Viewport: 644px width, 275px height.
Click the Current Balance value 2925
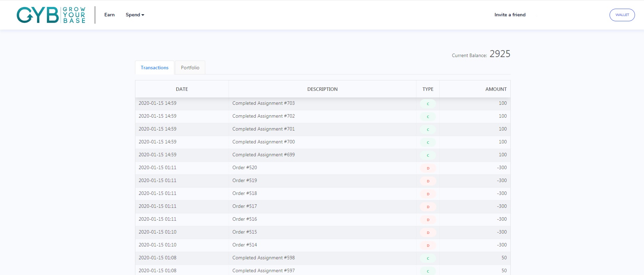click(500, 54)
